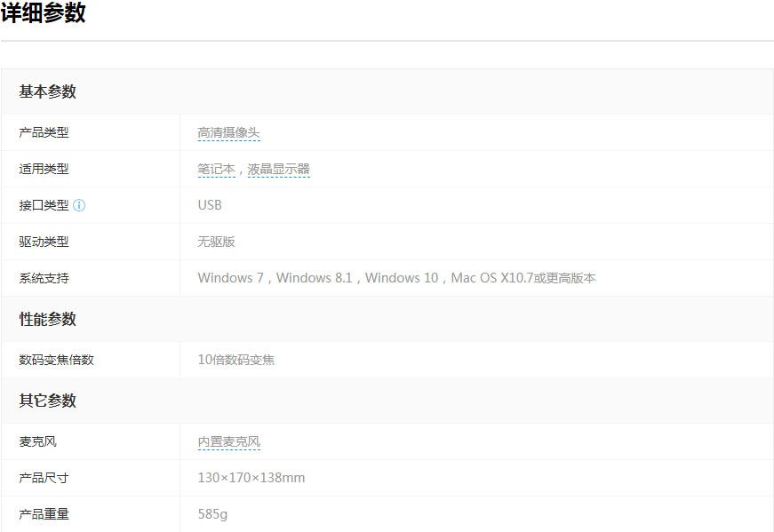Click the 笔记本 link
Screen dimensions: 774x532
coord(216,170)
